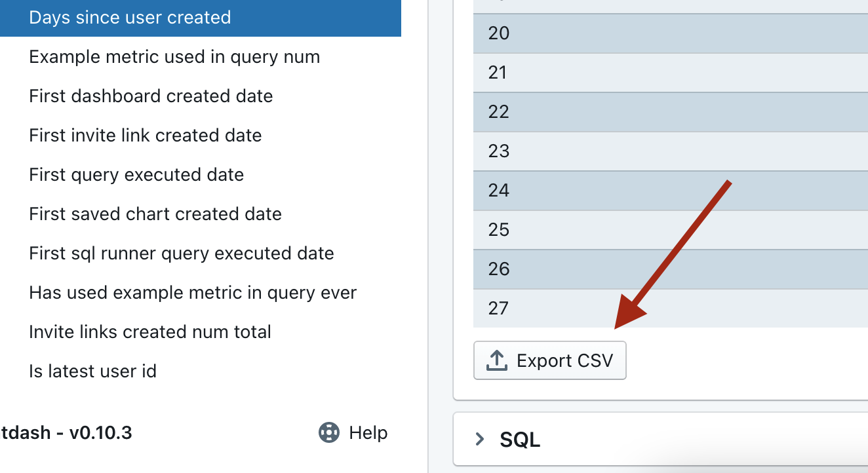Click the SQL section heading

[520, 440]
